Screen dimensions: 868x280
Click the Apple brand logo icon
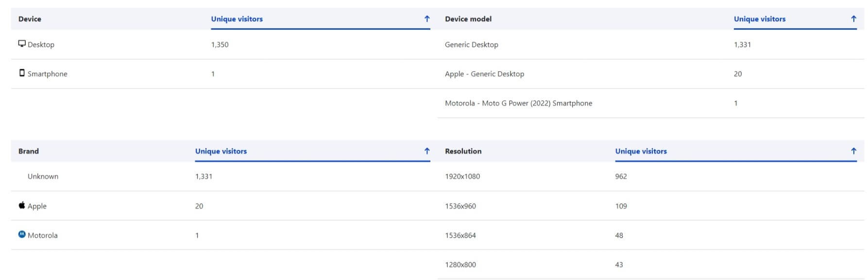22,205
